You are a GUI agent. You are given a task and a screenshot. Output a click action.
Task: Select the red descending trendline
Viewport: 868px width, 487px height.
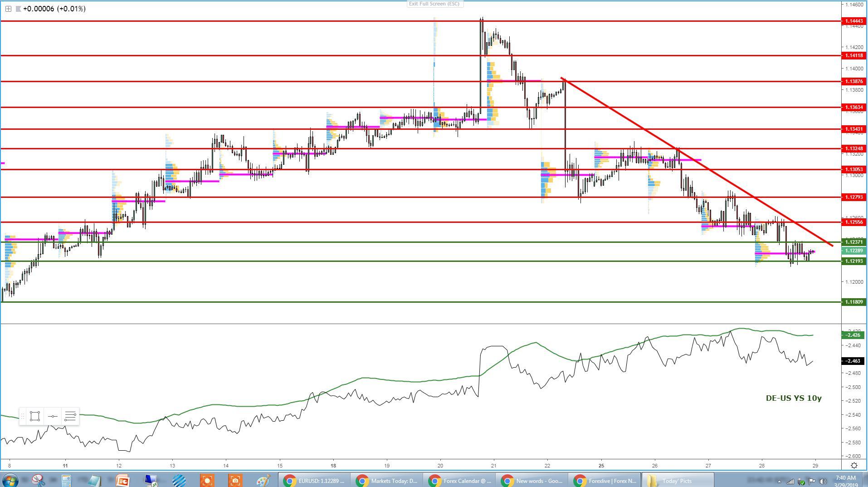[697, 162]
